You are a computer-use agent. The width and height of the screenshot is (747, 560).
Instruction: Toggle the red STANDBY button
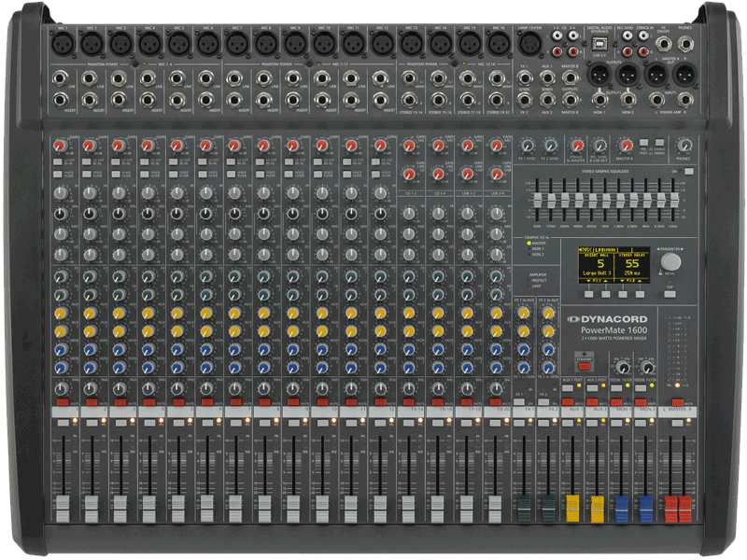point(583,367)
